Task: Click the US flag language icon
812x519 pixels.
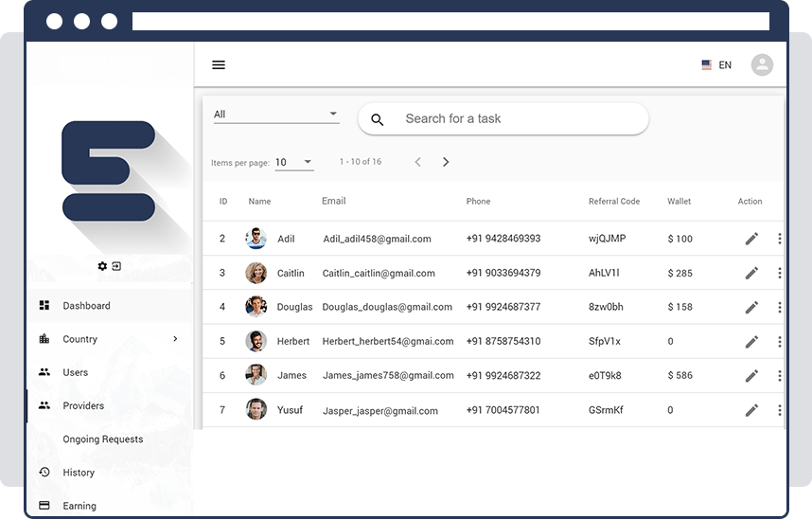Action: [706, 64]
